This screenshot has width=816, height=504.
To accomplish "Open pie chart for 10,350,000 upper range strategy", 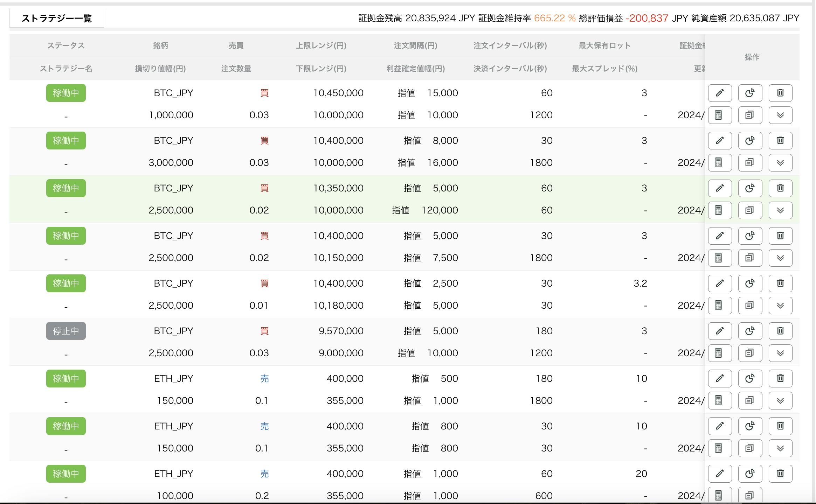I will (750, 188).
